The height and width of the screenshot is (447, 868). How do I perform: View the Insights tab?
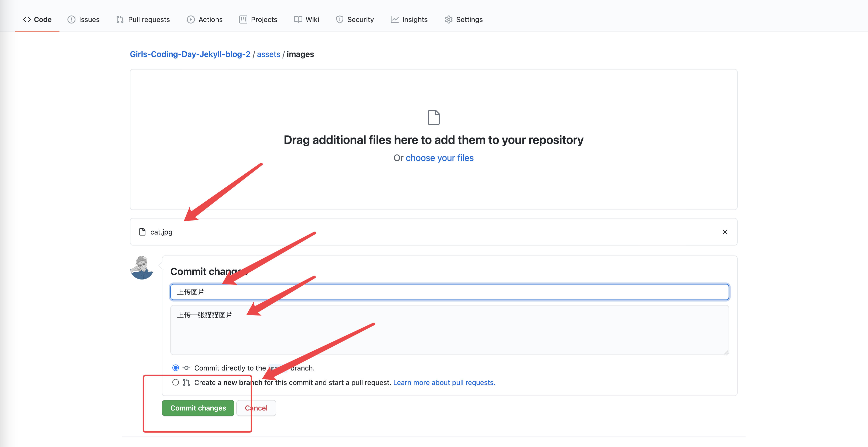coord(409,19)
